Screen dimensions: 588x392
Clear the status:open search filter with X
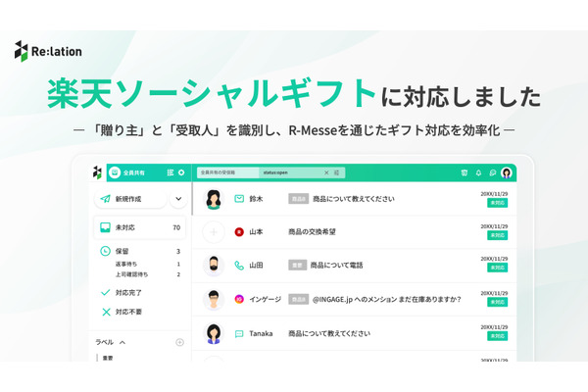[x=326, y=172]
